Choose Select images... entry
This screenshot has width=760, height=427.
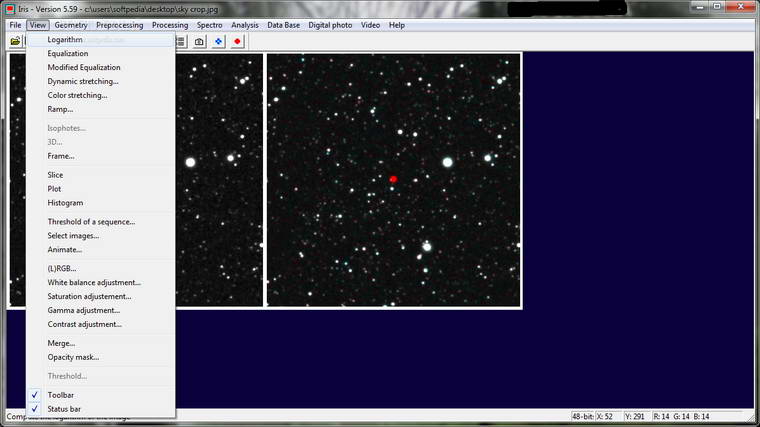[101, 236]
